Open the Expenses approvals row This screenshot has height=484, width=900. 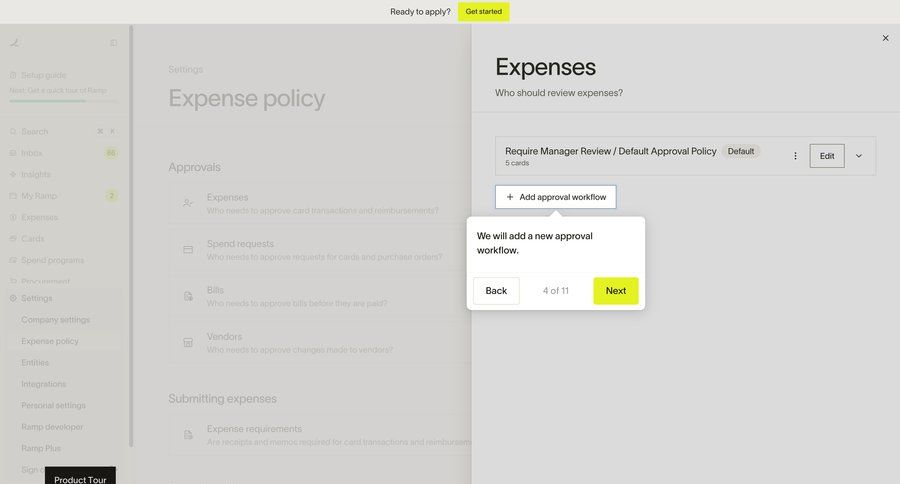tap(320, 203)
